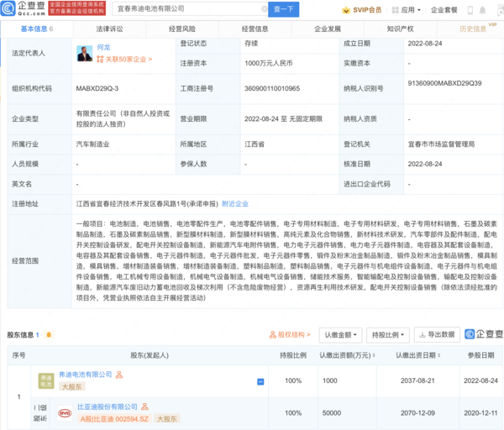The width and height of the screenshot is (504, 430).
Task: Click 何龙 representative avatar photo
Action: click(84, 54)
